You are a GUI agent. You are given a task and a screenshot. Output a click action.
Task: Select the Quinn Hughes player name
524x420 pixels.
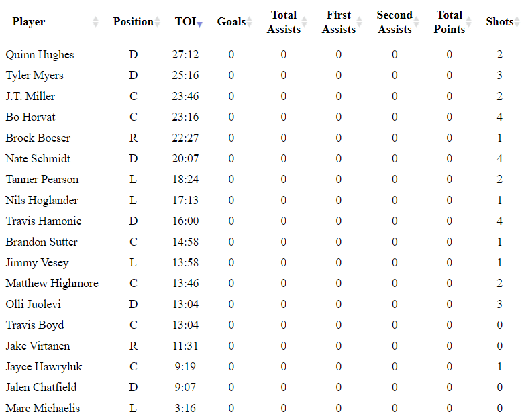coord(40,55)
